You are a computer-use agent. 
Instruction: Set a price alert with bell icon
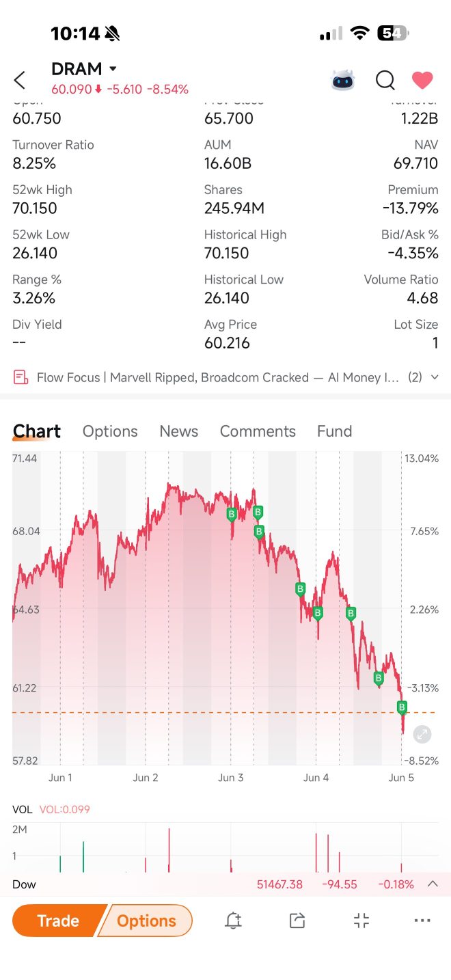(233, 921)
